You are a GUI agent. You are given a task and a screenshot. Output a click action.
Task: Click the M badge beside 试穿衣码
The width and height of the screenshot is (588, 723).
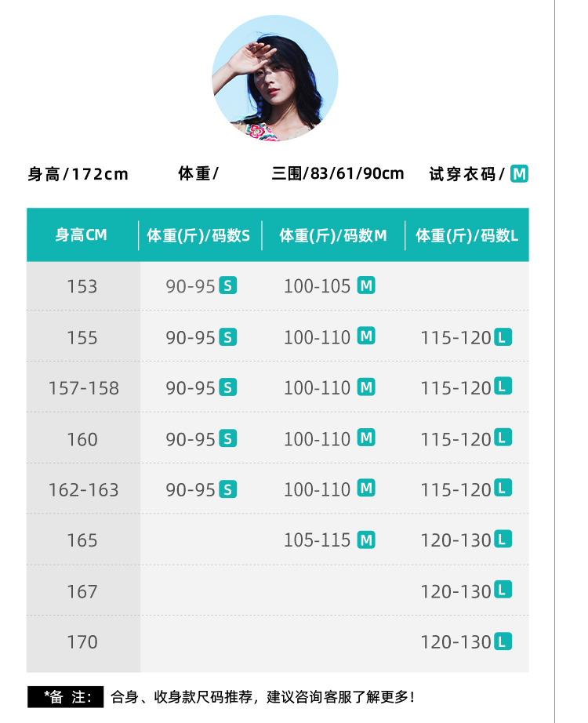click(x=519, y=174)
